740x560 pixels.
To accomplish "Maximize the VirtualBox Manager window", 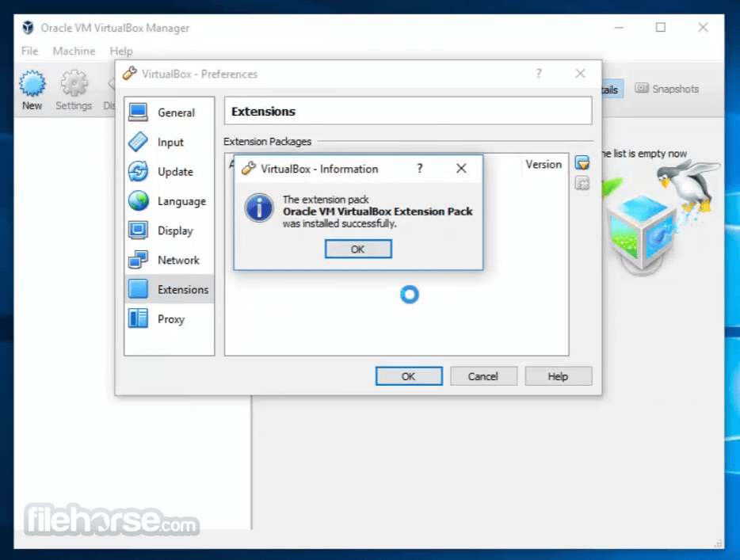I will [661, 28].
